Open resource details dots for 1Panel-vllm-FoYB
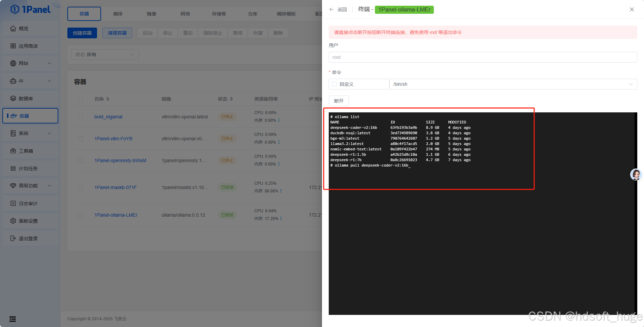Viewport: 644px width, 327px height. (x=279, y=142)
